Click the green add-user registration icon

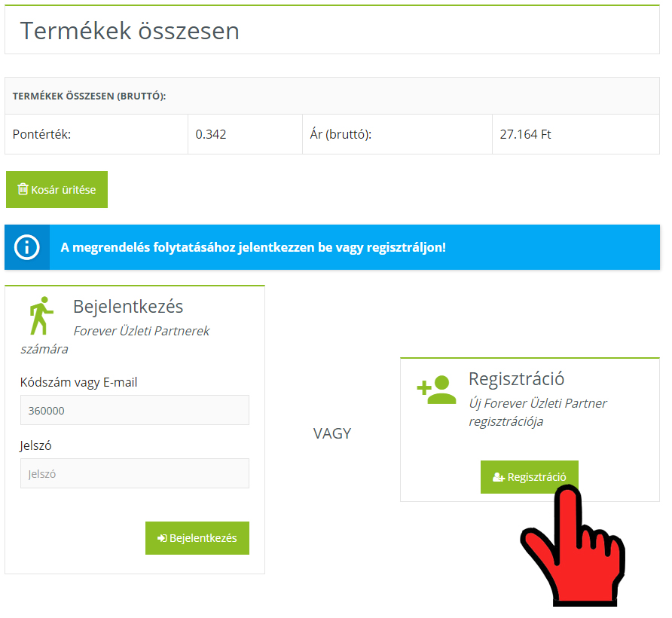[436, 389]
